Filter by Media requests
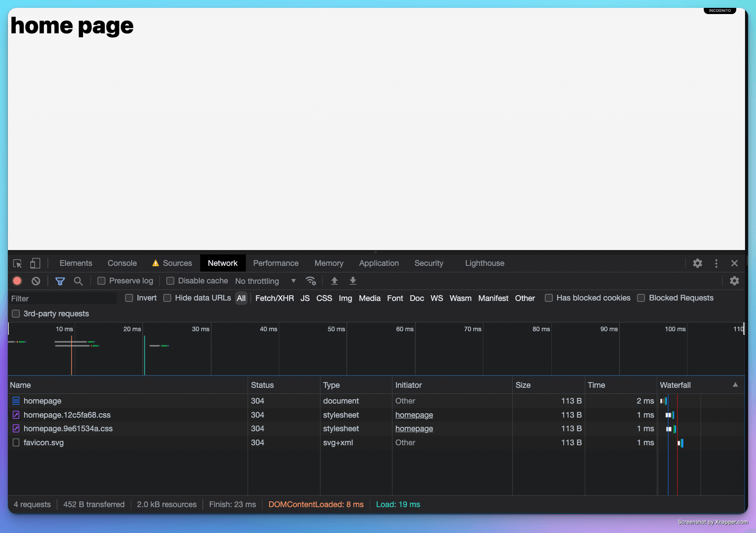 point(370,298)
